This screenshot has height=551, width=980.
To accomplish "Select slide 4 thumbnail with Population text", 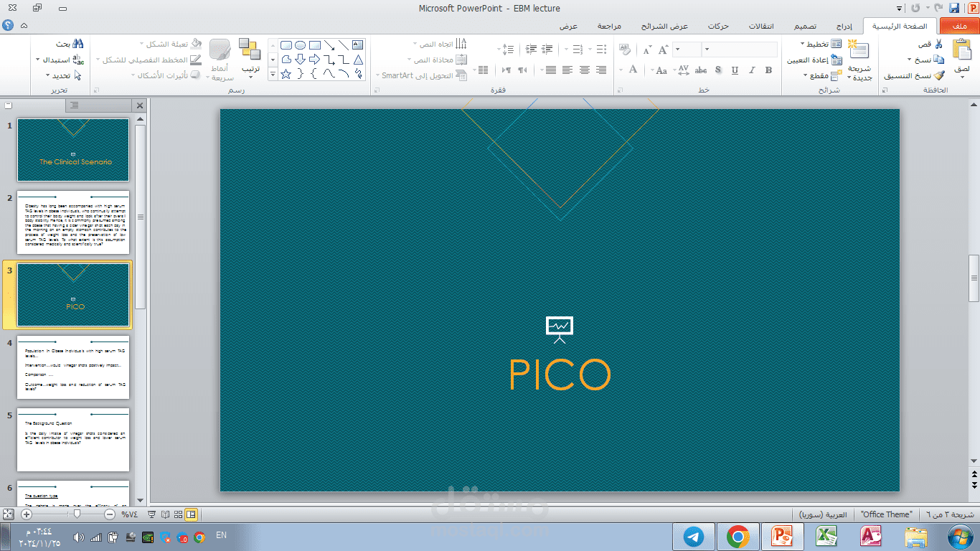I will click(73, 367).
